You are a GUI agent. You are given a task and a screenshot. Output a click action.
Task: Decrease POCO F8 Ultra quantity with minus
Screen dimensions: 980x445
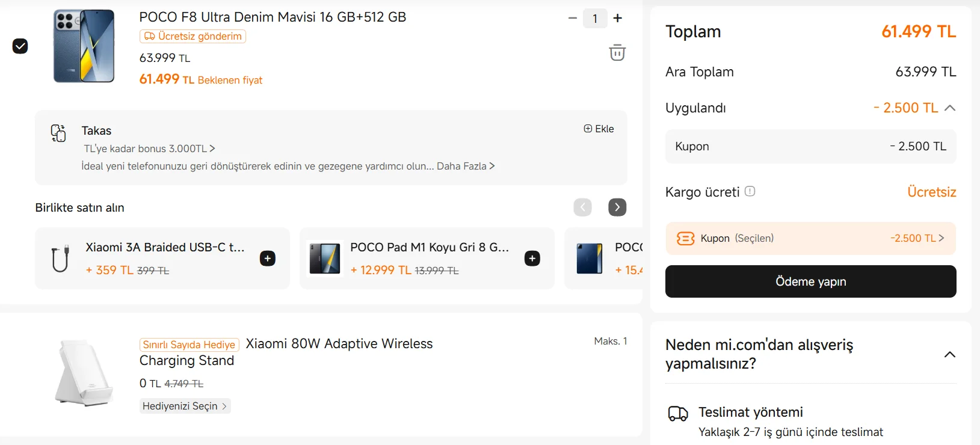(573, 18)
